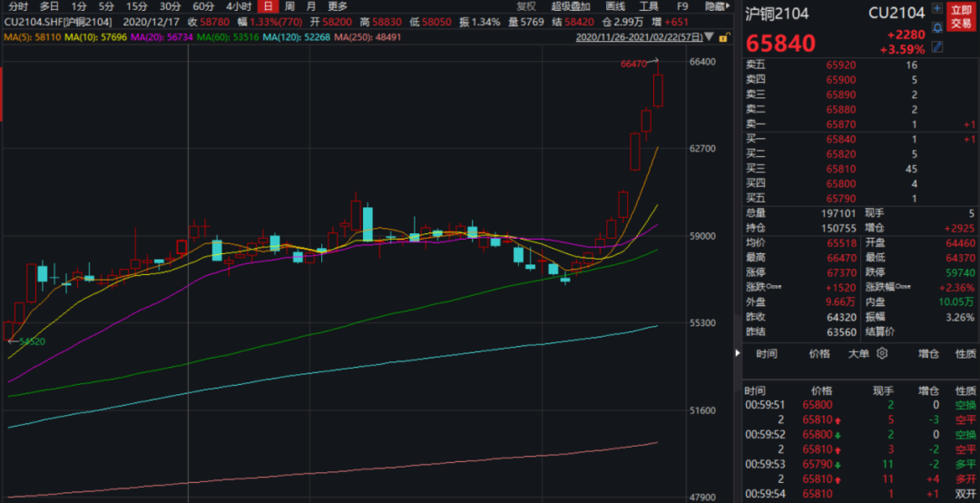This screenshot has width=980, height=503.
Task: Select the 15分 period tab
Action: click(137, 6)
